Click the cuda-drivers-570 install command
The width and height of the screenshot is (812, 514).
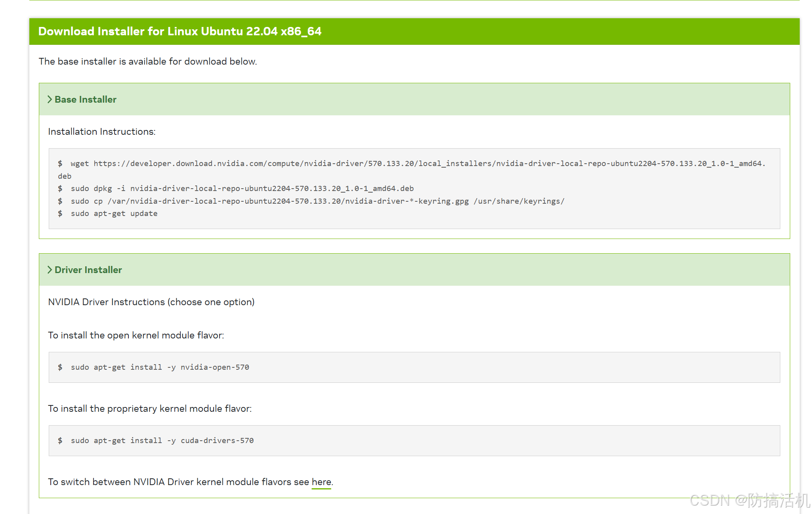tap(162, 441)
